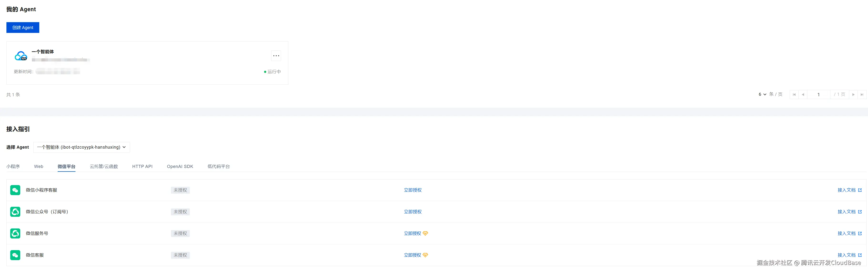Click the 微信小程序客服 WeChat icon
Image resolution: width=868 pixels, height=273 pixels.
coord(15,190)
